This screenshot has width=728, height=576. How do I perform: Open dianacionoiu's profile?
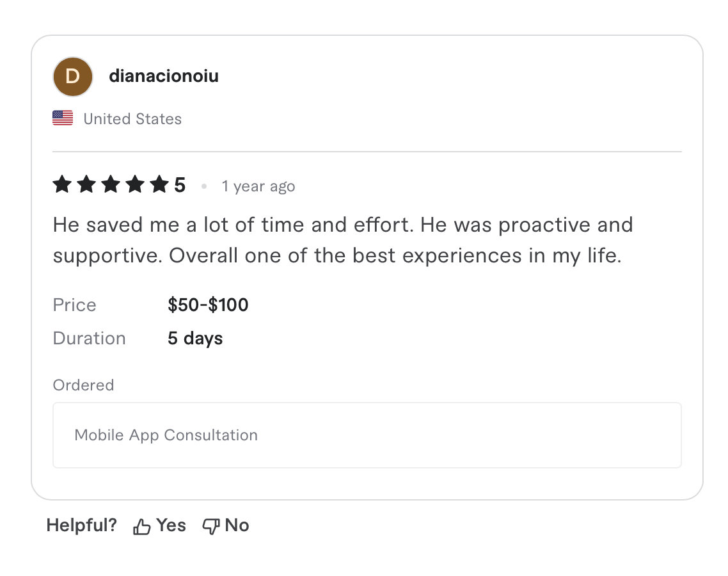pyautogui.click(x=164, y=76)
